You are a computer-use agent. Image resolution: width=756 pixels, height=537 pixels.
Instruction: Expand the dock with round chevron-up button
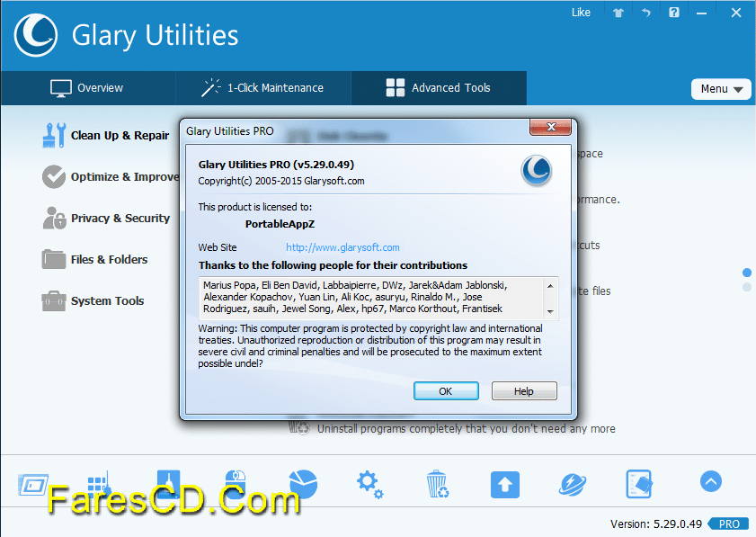(711, 481)
